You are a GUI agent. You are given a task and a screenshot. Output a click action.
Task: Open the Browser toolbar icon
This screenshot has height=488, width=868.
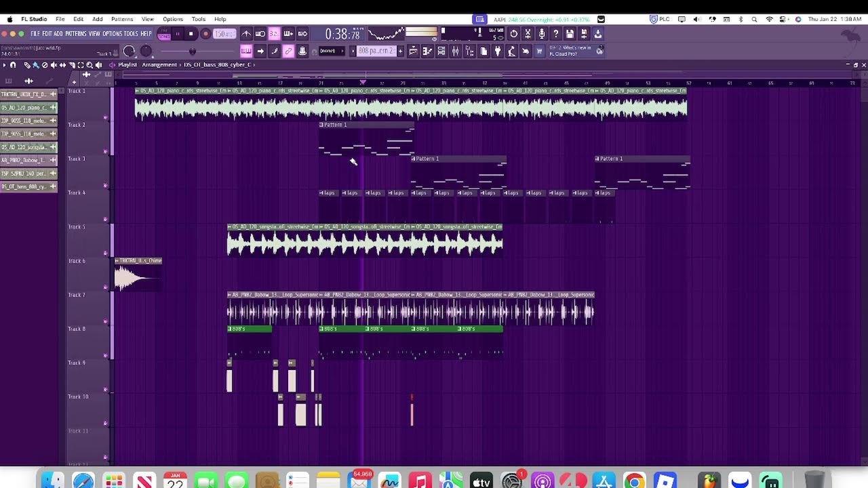pyautogui.click(x=469, y=51)
